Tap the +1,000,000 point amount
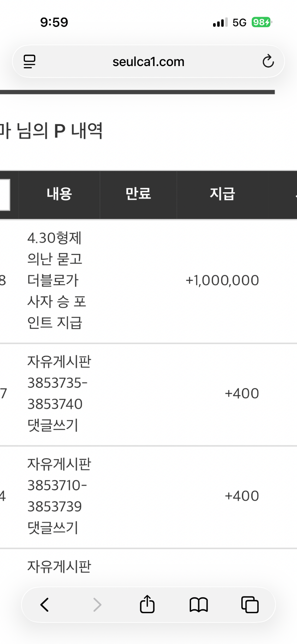The width and height of the screenshot is (297, 644). click(222, 281)
